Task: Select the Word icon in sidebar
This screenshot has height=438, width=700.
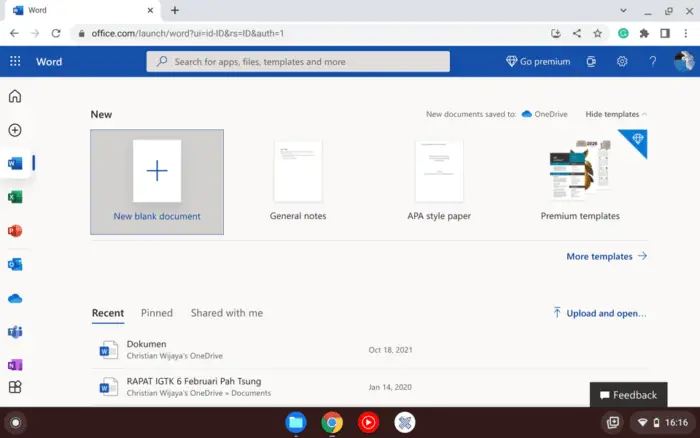Action: (15, 163)
